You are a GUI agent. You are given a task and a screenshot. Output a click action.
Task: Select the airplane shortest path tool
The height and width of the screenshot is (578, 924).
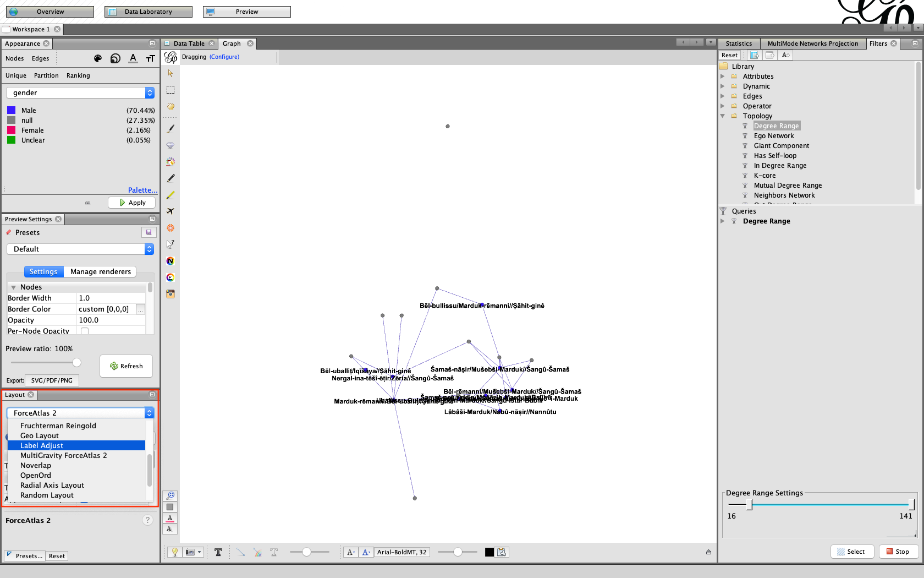[x=170, y=211]
